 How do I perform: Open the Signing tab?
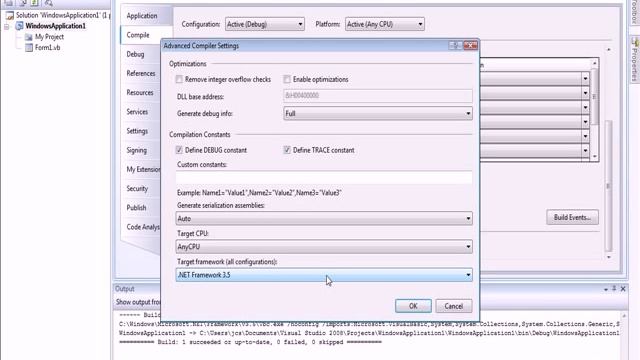click(x=136, y=150)
